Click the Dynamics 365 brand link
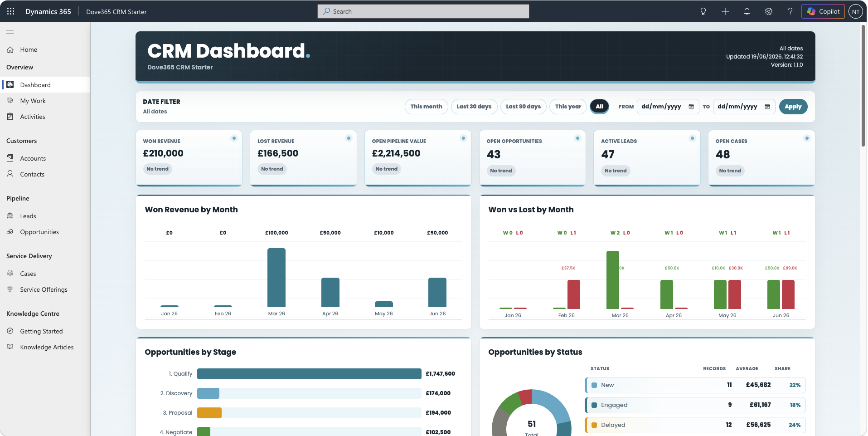868x436 pixels. 48,11
